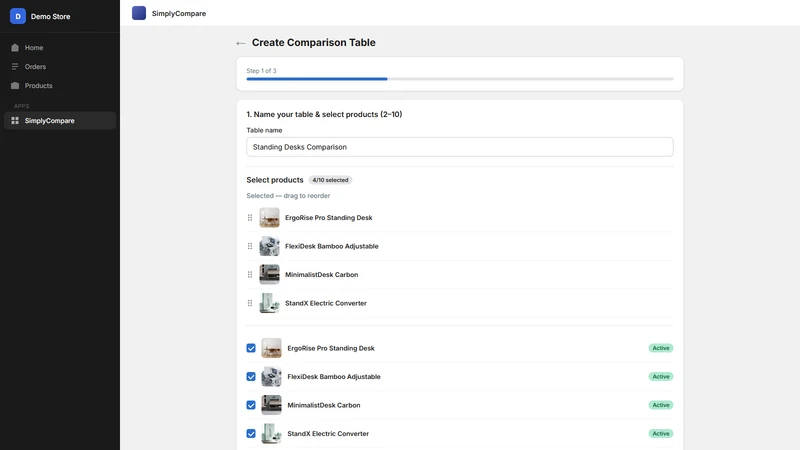This screenshot has height=450, width=800.
Task: Go back using the arrow beside Create Comparison Table
Action: (x=241, y=43)
